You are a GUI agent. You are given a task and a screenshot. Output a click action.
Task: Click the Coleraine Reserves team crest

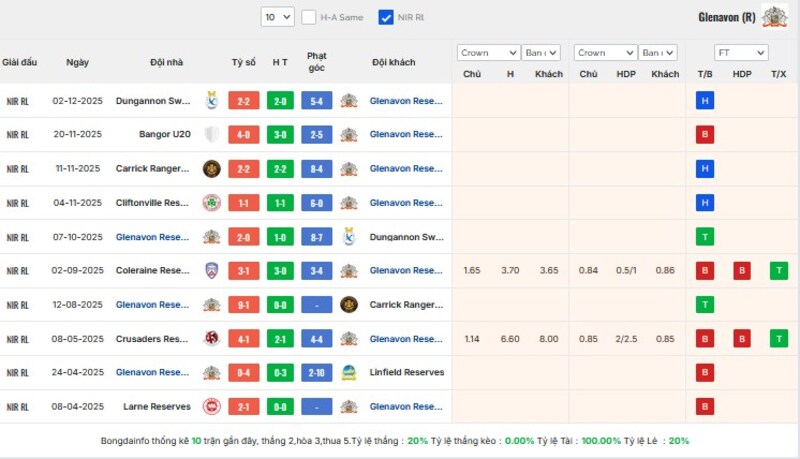click(x=211, y=271)
